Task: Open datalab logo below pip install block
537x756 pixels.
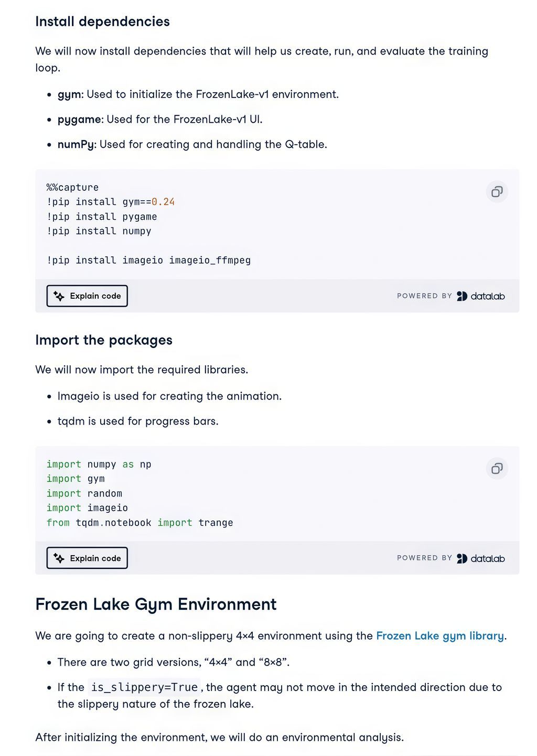Action: coord(480,296)
